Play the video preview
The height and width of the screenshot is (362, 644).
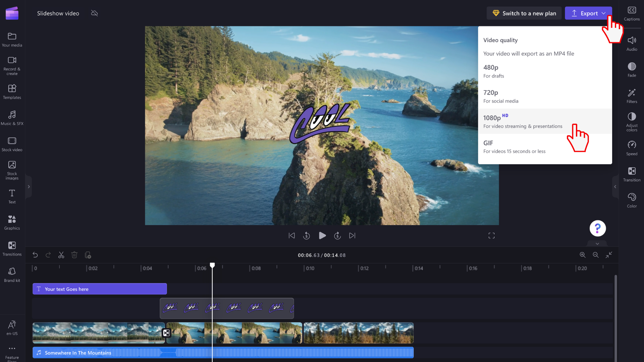[x=322, y=236]
